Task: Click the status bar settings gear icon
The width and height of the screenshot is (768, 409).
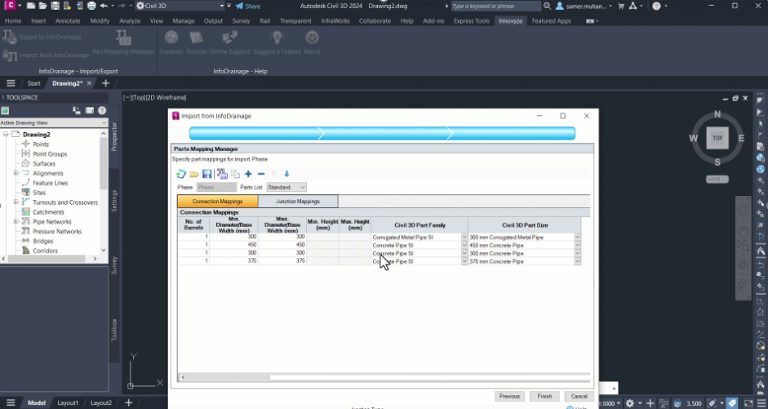Action: (x=630, y=403)
